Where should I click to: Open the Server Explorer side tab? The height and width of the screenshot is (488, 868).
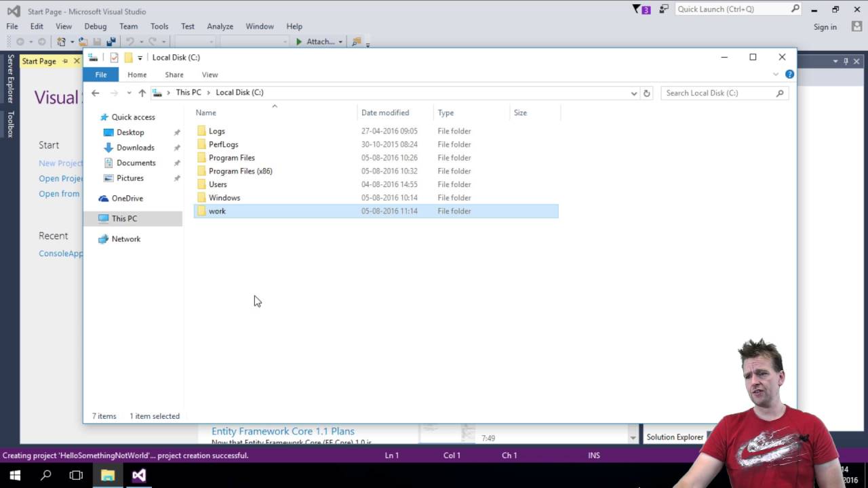(10, 79)
